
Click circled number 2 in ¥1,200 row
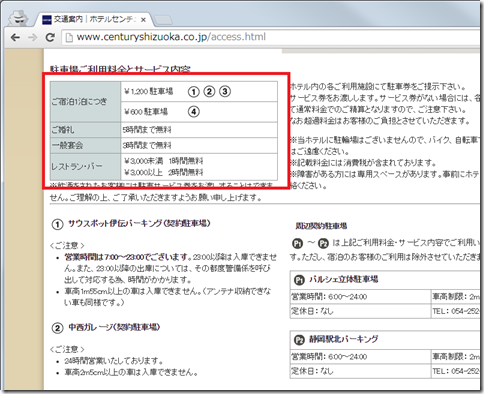click(209, 91)
